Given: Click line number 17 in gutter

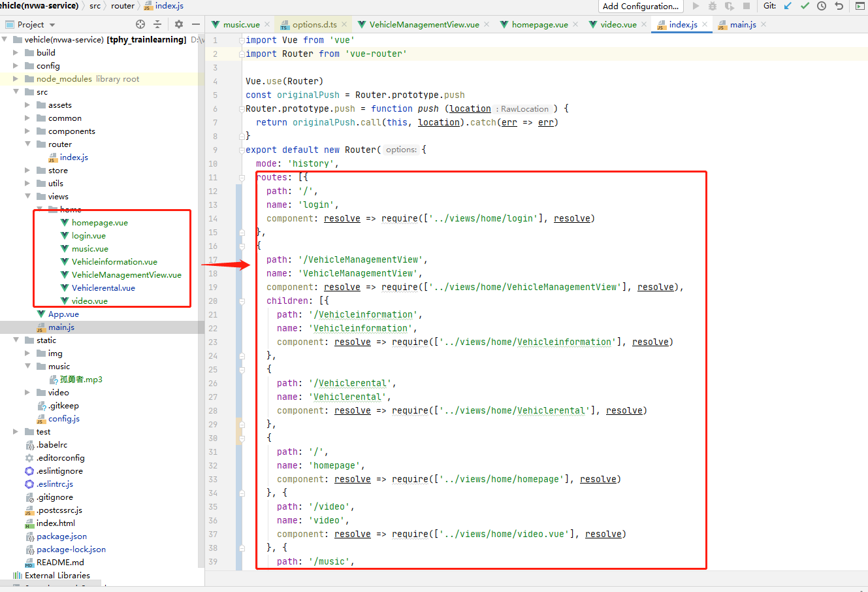Looking at the screenshot, I should coord(213,260).
